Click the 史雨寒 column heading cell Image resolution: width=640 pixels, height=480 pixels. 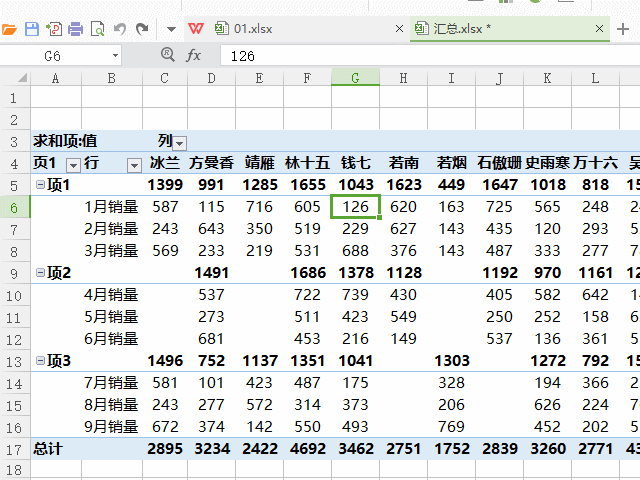pyautogui.click(x=547, y=163)
